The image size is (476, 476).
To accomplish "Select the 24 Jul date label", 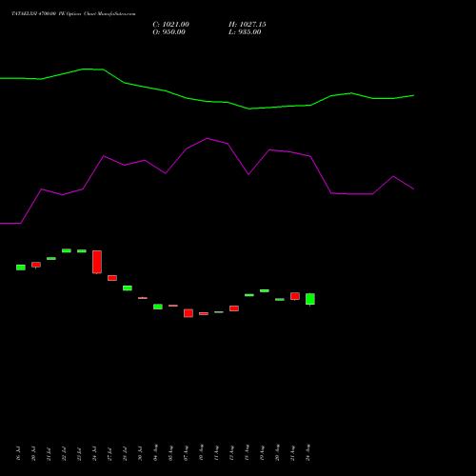I will click(x=94, y=453).
